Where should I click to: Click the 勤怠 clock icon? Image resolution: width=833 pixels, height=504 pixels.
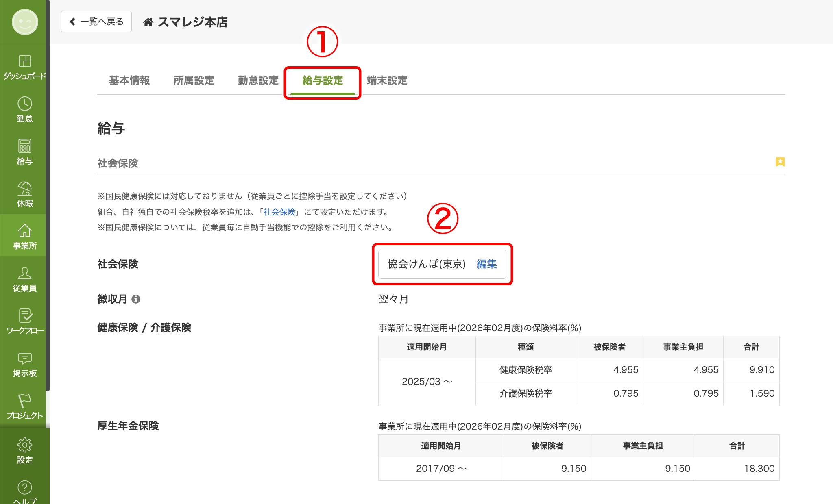pos(24,104)
